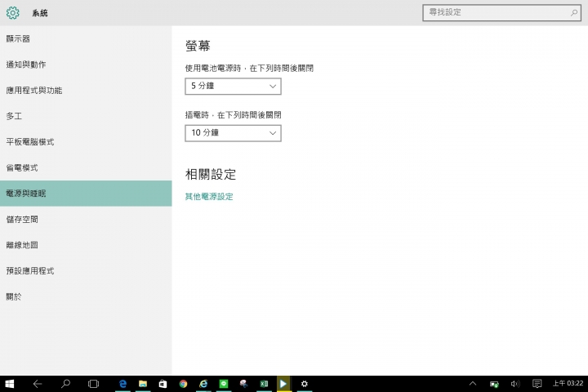Expand the battery screen-off 5 分鐘 dropdown
The height and width of the screenshot is (392, 588).
(x=233, y=87)
